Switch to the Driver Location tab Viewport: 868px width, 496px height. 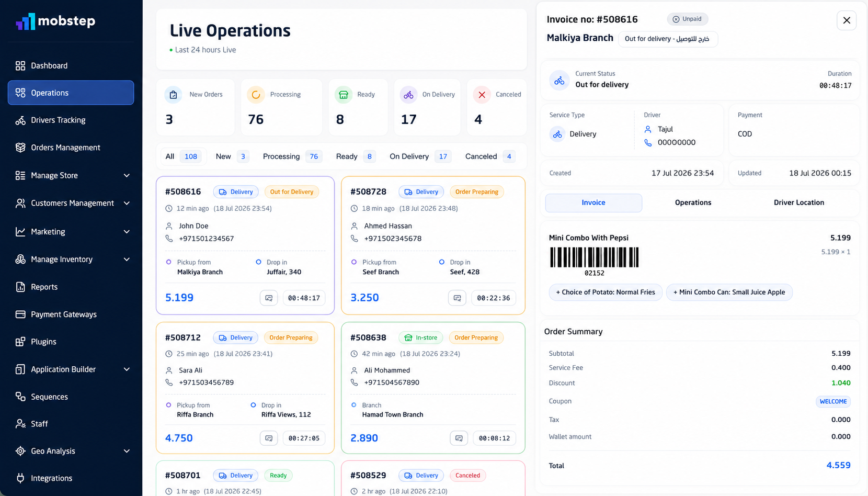click(x=799, y=203)
